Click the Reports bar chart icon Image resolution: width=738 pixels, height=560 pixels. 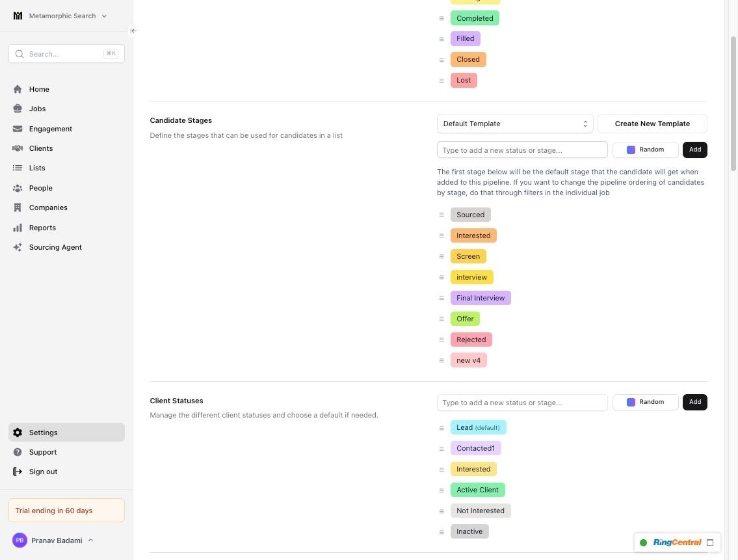pyautogui.click(x=18, y=228)
